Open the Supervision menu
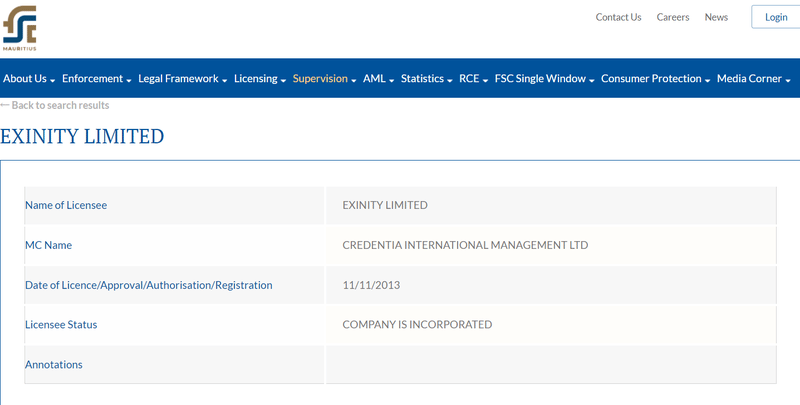 point(324,79)
